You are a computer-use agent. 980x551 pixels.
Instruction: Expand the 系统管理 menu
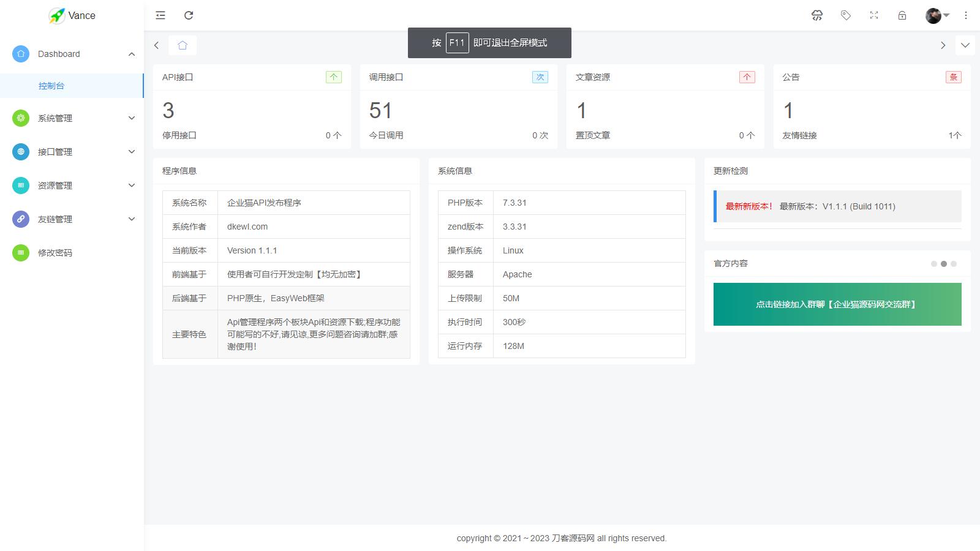pyautogui.click(x=130, y=118)
